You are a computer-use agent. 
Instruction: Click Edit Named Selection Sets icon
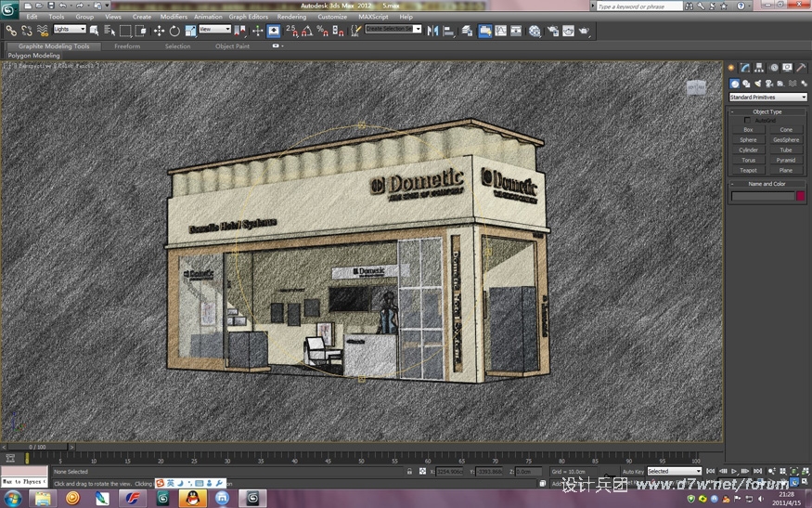point(355,31)
